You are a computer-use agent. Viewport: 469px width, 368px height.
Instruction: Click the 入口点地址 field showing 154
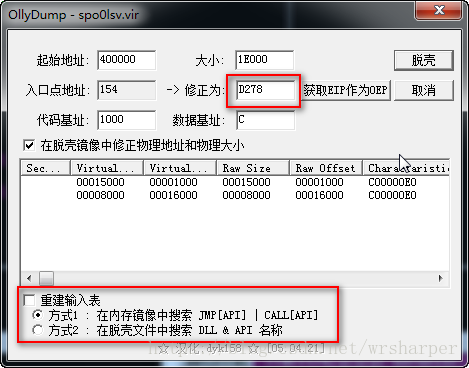pos(127,90)
